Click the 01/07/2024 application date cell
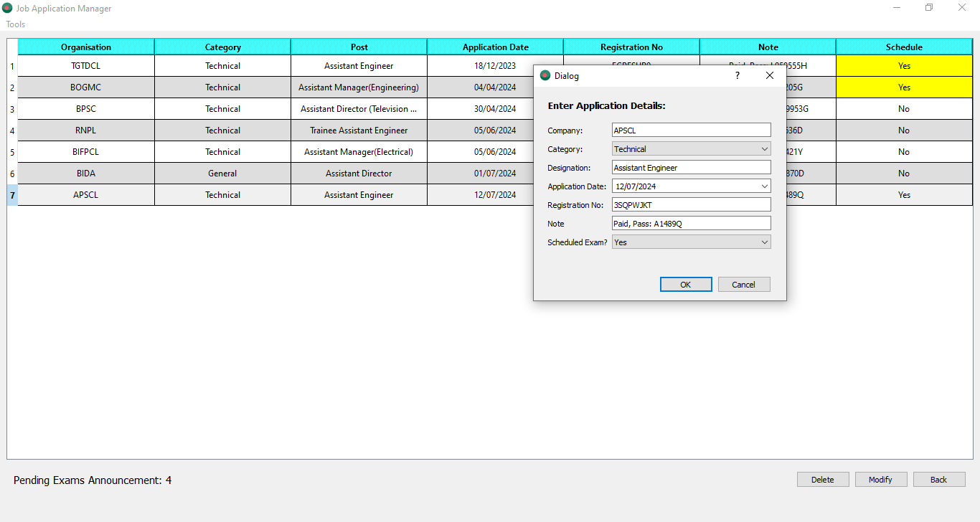 480,174
